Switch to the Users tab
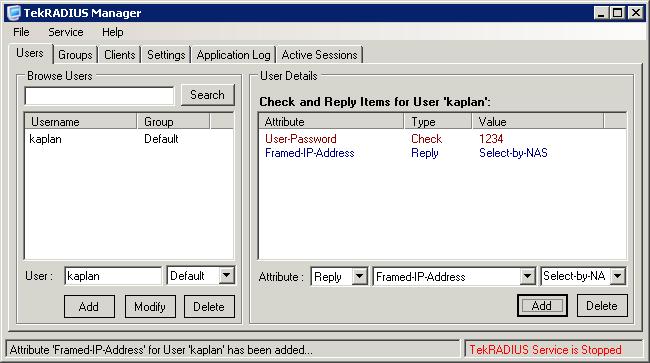The height and width of the screenshot is (363, 650). (30, 53)
